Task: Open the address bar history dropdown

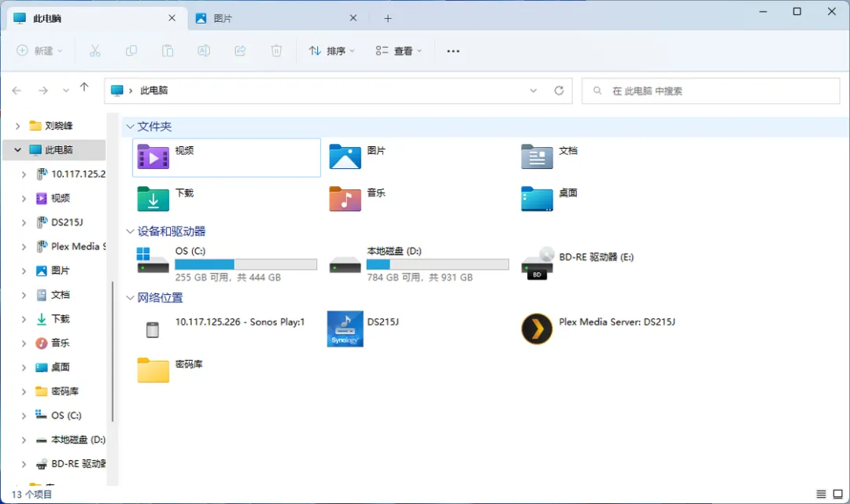Action: pyautogui.click(x=534, y=90)
